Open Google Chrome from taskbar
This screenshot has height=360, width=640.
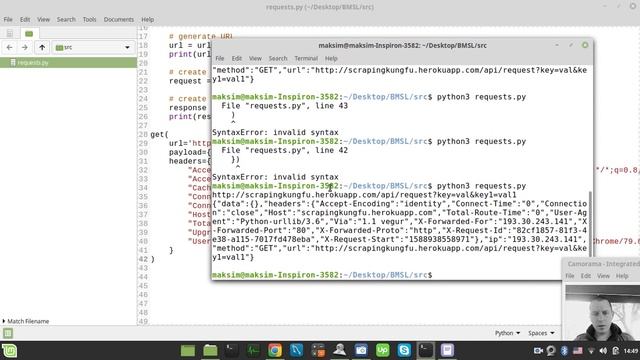coord(275,351)
